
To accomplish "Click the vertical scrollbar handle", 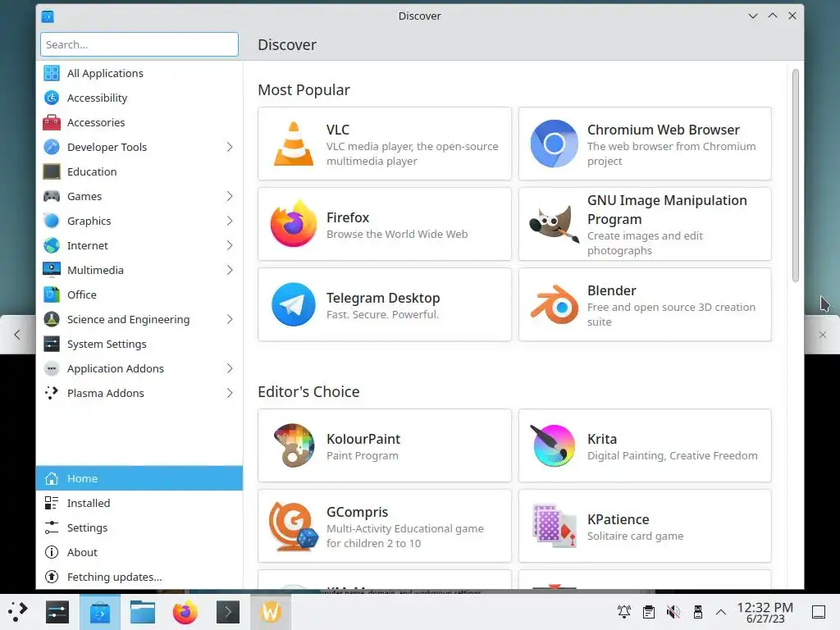I will [796, 176].
